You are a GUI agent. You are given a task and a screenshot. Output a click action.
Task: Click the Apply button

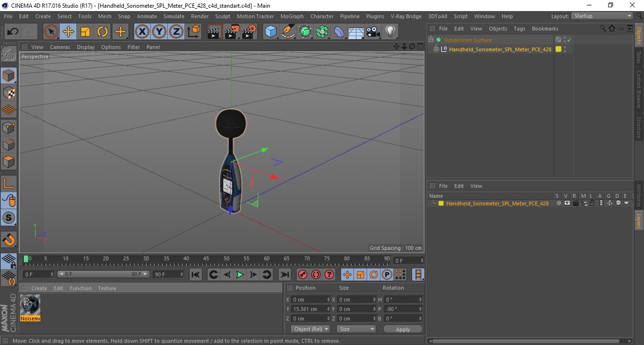click(403, 329)
